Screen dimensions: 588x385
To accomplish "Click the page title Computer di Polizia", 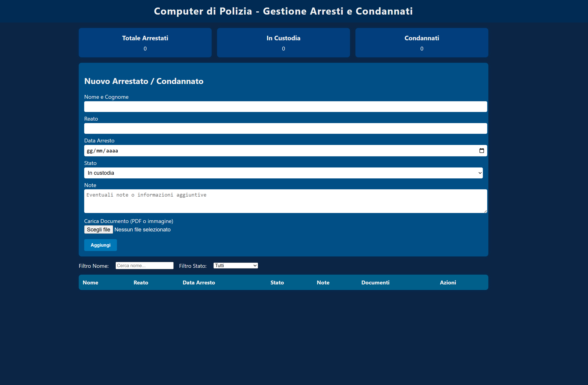I will [283, 11].
